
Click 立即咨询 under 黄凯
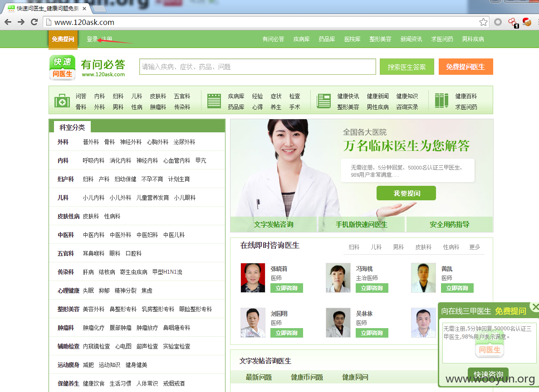click(457, 288)
